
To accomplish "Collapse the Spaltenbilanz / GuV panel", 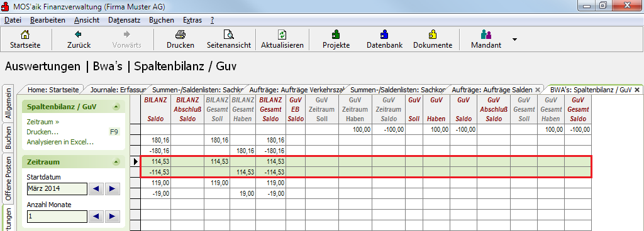I will pyautogui.click(x=116, y=107).
